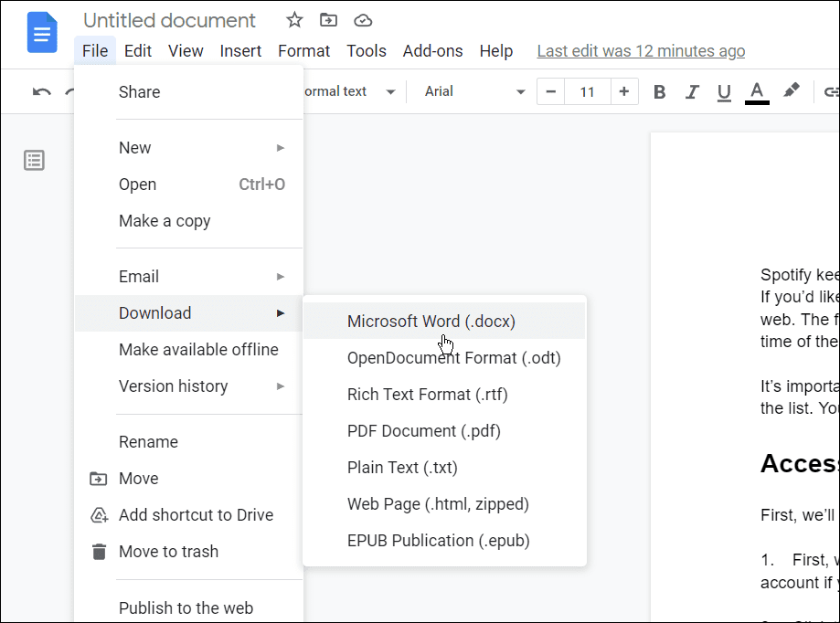Choose Share from the File menu
This screenshot has width=840, height=623.
click(x=189, y=92)
